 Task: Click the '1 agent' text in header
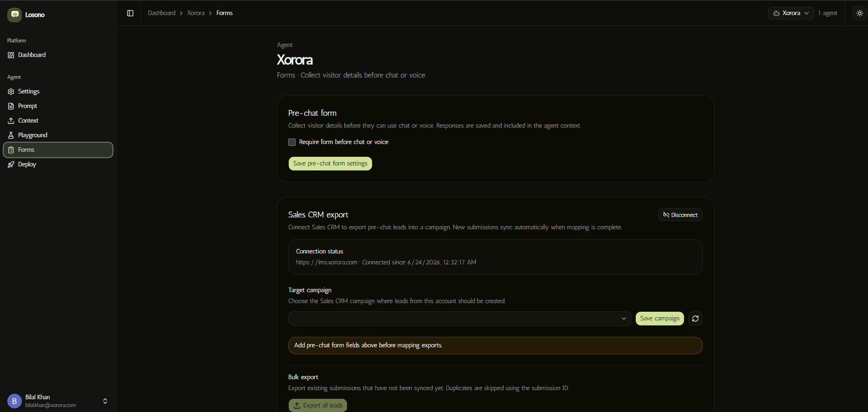pos(827,13)
